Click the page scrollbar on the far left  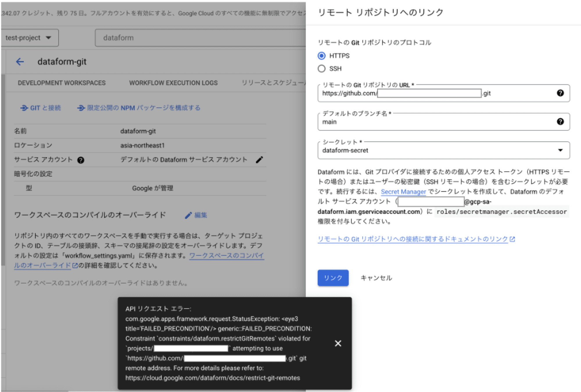tap(3, 170)
